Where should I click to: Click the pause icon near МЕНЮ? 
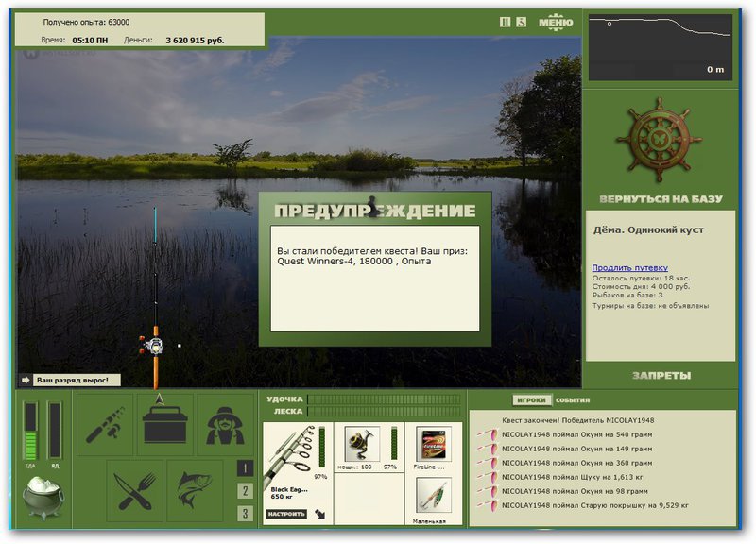pyautogui.click(x=505, y=22)
